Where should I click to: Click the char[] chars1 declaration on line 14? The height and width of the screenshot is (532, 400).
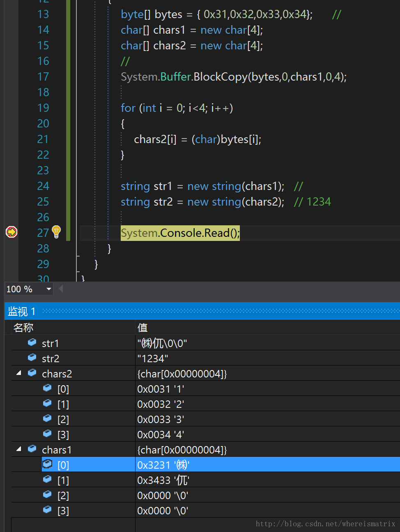coord(192,30)
